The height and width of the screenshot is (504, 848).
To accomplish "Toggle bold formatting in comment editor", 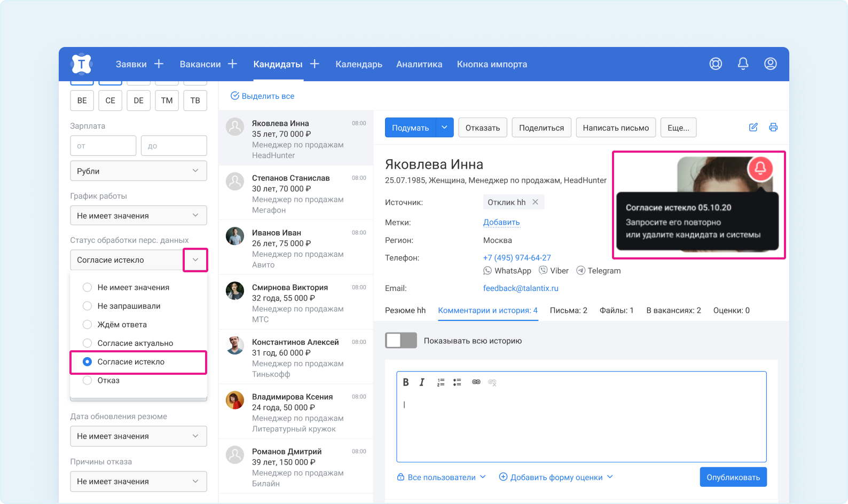I will click(406, 382).
